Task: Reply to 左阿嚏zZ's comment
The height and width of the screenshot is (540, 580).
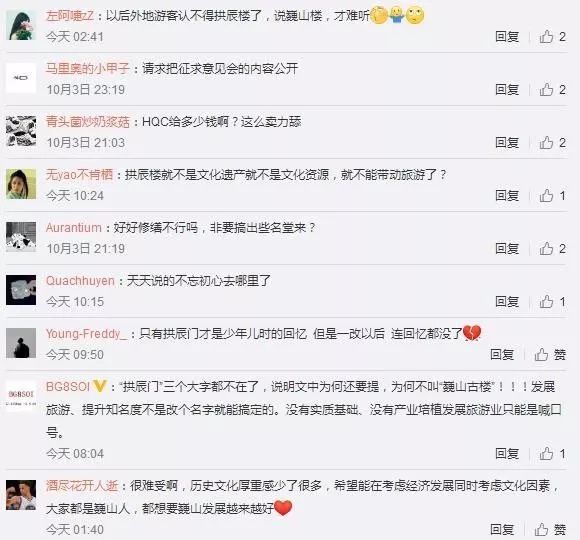Action: 507,37
